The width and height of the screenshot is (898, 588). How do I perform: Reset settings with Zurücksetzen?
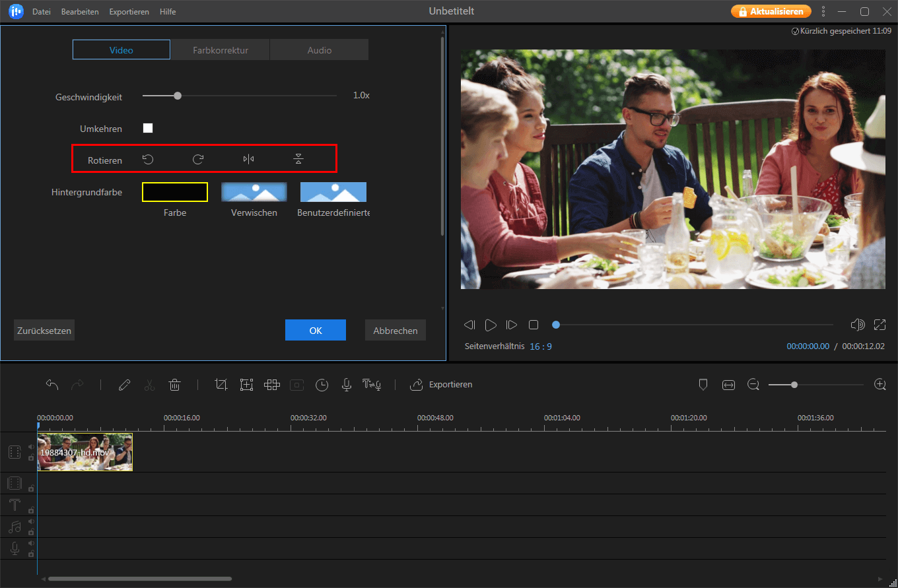[x=44, y=330]
